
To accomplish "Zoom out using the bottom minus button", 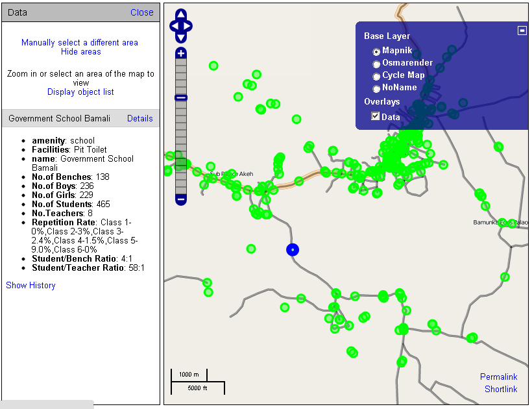I will coord(181,200).
